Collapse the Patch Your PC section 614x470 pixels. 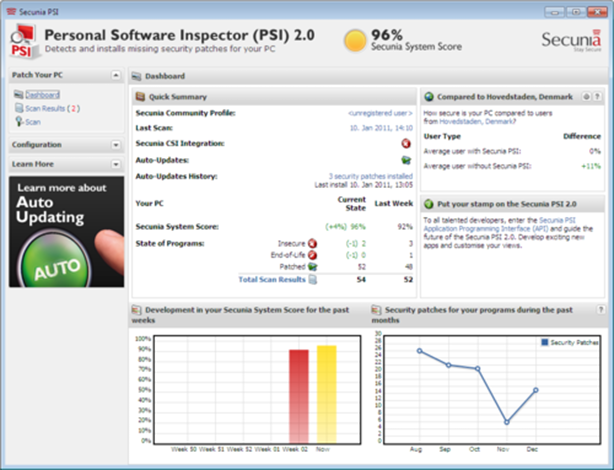point(117,75)
